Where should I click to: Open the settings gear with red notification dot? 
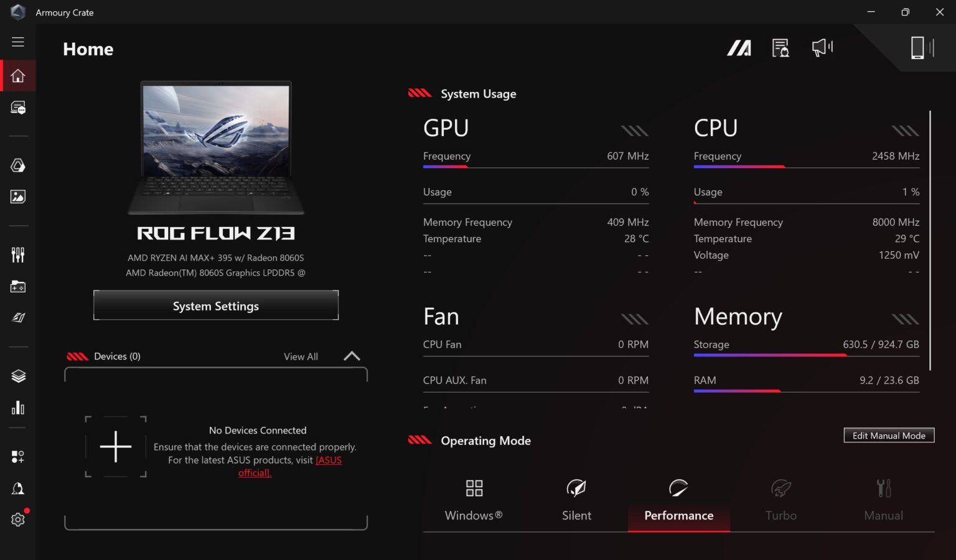(x=18, y=520)
